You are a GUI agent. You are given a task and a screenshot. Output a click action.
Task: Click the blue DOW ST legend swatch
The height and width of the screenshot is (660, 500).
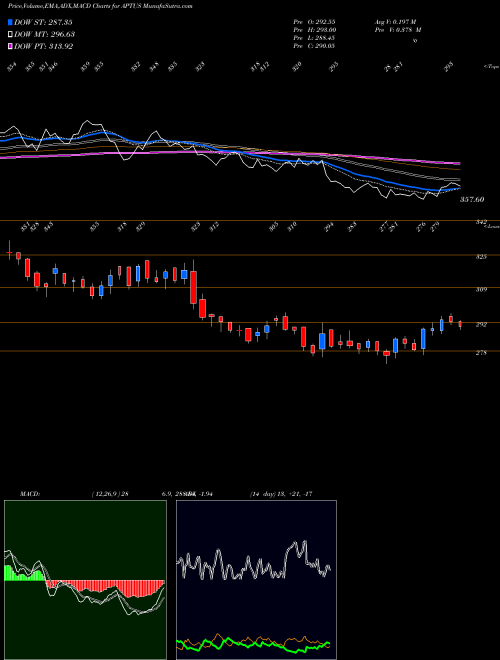(11, 22)
